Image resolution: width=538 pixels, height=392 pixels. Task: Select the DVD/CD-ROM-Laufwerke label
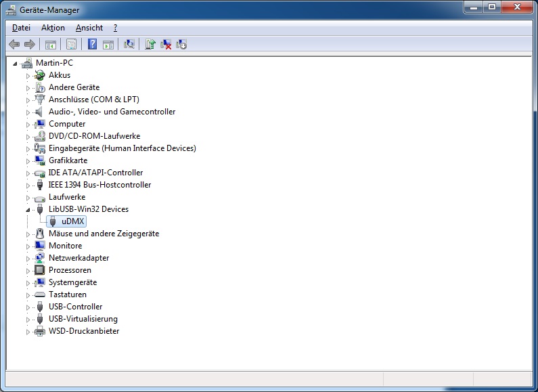point(94,136)
